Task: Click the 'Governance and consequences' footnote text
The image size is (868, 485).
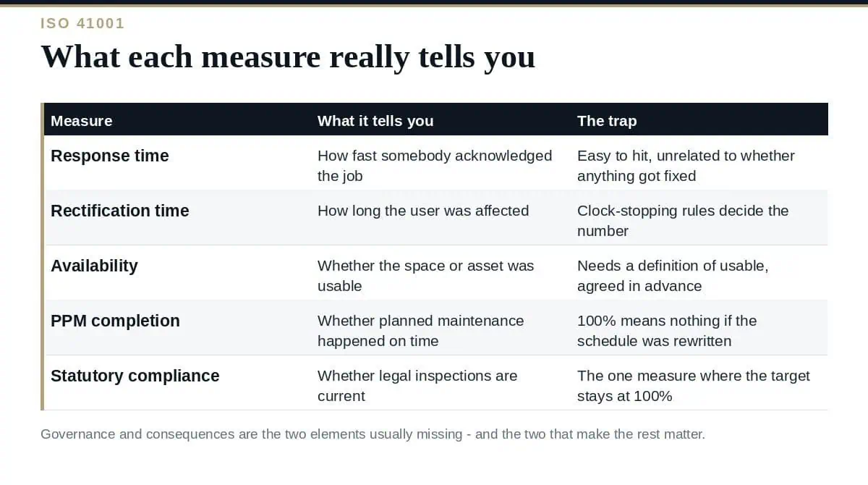Action: click(373, 434)
